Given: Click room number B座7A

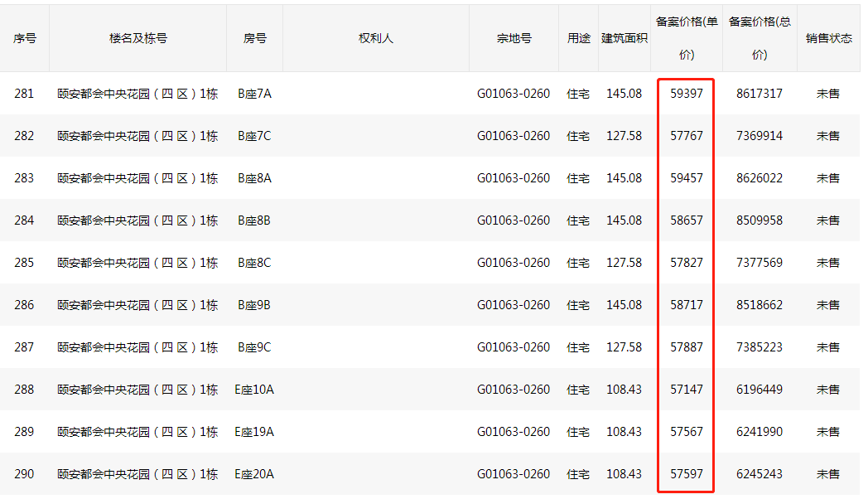Looking at the screenshot, I should [254, 94].
